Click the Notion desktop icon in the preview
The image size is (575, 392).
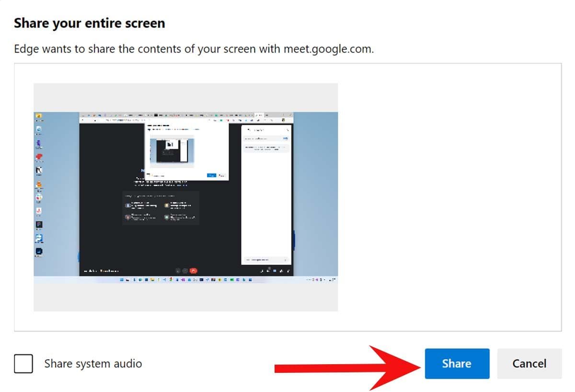pos(39,170)
